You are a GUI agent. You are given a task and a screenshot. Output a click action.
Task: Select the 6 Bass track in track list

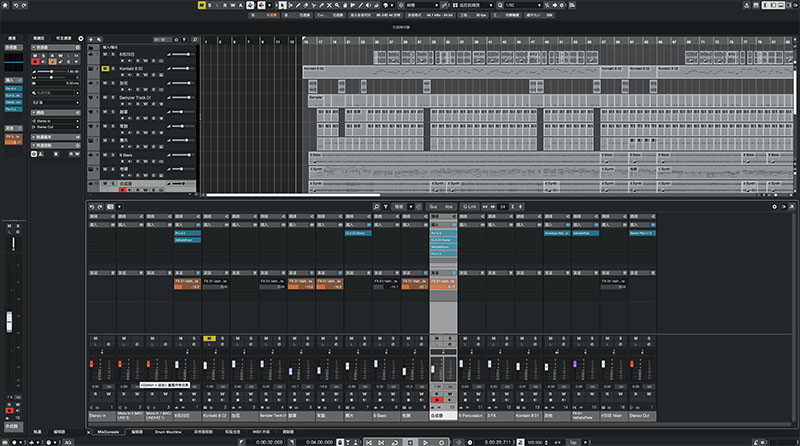126,155
